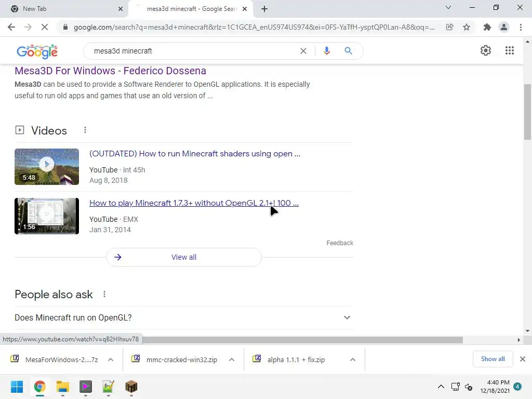Click the page scroll down arrow
The width and height of the screenshot is (532, 399).
click(527, 331)
